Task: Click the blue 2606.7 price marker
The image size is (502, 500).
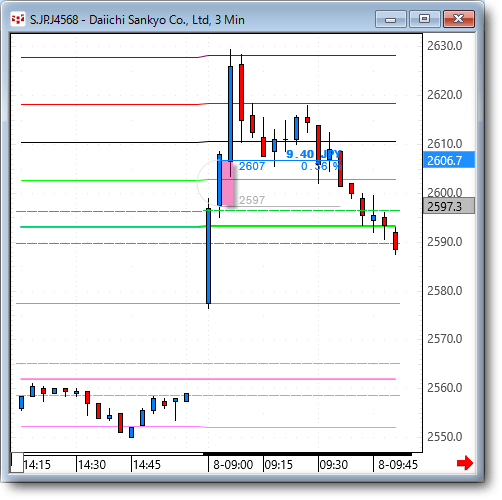Action: 449,160
